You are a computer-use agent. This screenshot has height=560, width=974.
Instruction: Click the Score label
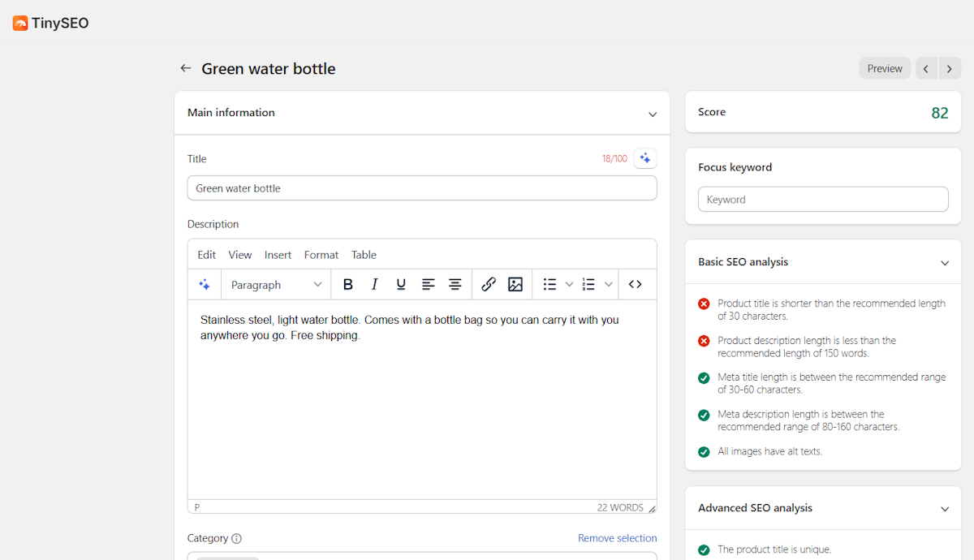tap(712, 112)
